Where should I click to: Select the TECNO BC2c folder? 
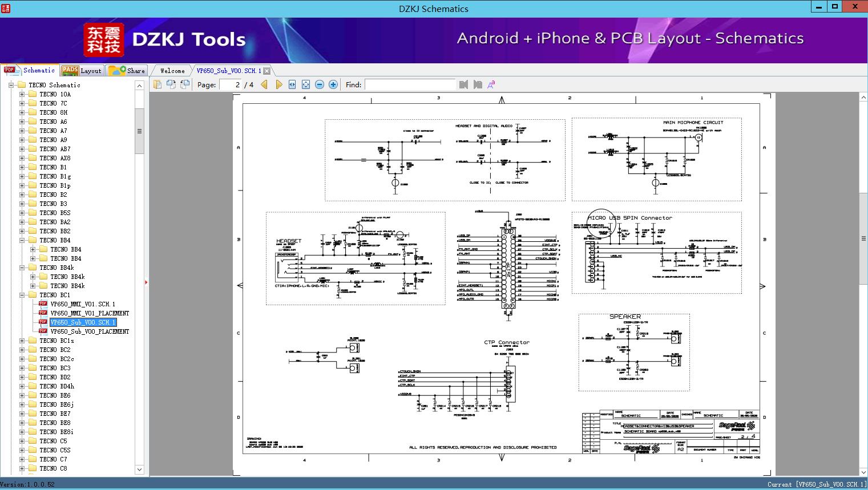pos(56,359)
